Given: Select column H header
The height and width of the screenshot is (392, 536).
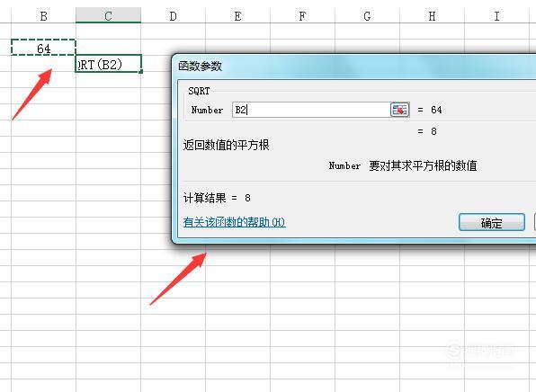Looking at the screenshot, I should [432, 15].
